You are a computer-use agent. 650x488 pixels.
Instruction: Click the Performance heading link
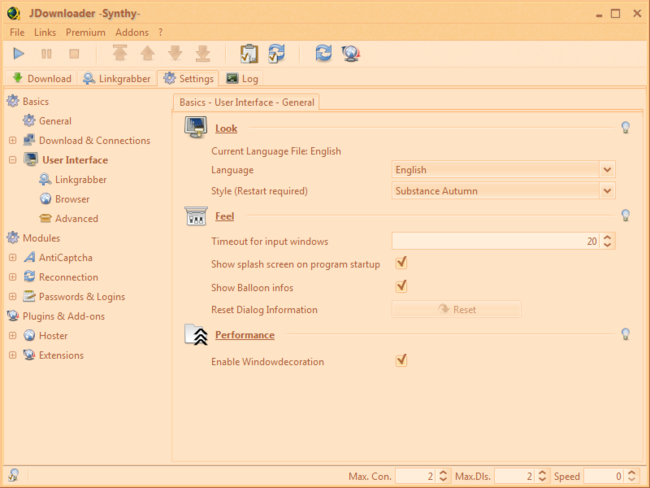pyautogui.click(x=245, y=335)
